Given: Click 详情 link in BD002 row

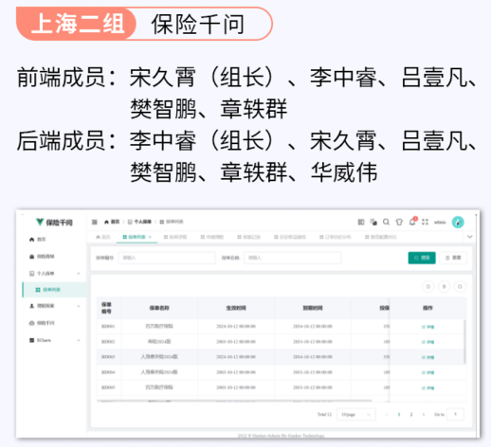Looking at the screenshot, I should [427, 342].
